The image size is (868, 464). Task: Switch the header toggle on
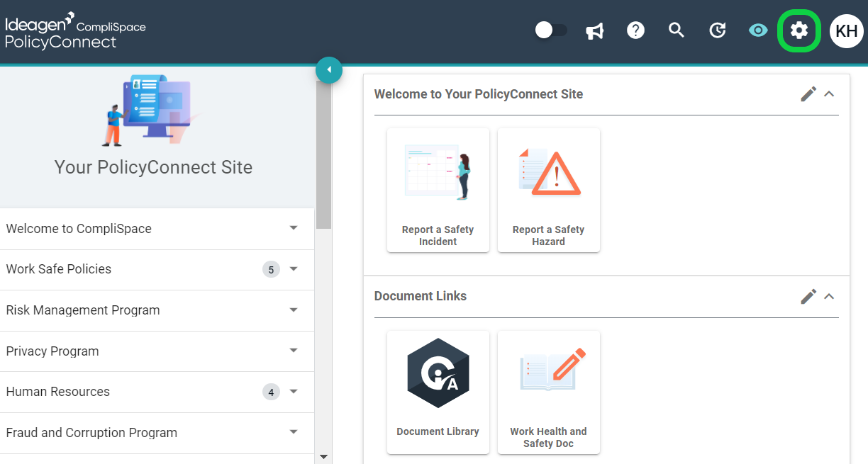tap(551, 30)
